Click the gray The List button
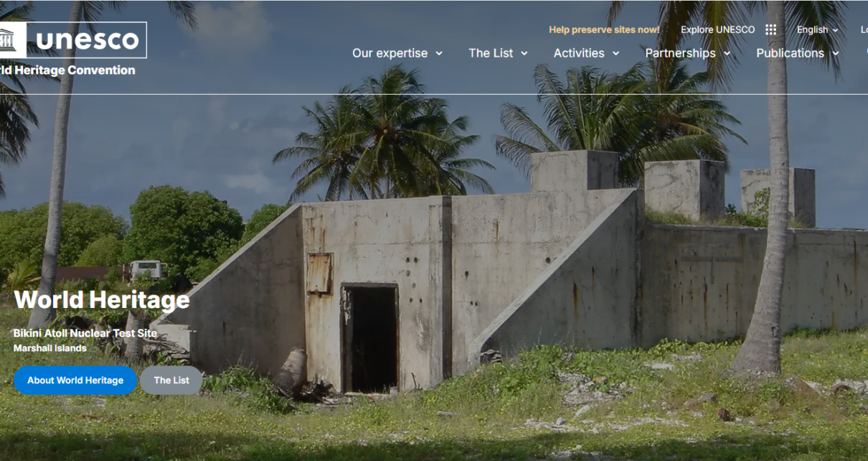This screenshot has width=868, height=461. point(171,381)
